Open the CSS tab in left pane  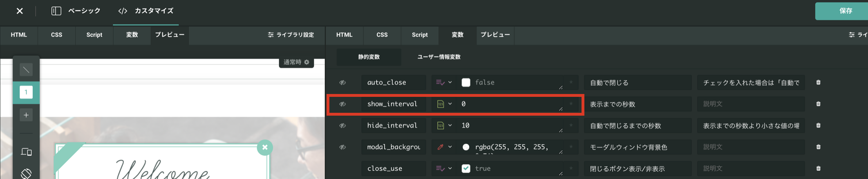click(56, 35)
